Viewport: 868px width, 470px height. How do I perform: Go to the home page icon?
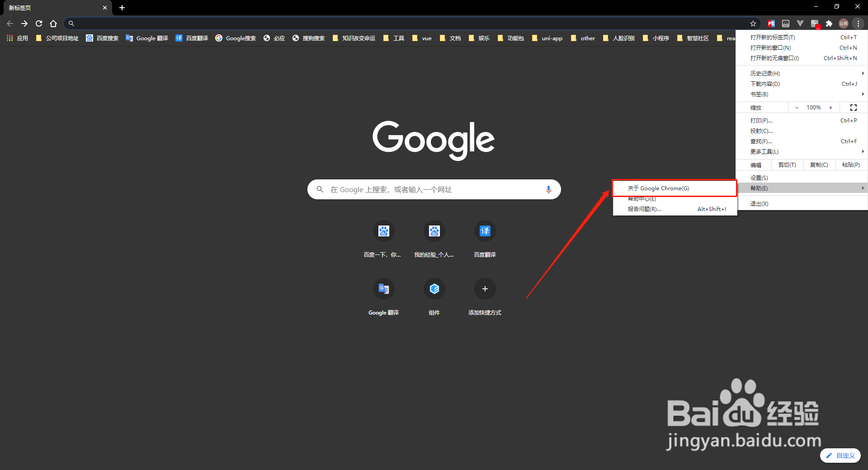[x=53, y=23]
